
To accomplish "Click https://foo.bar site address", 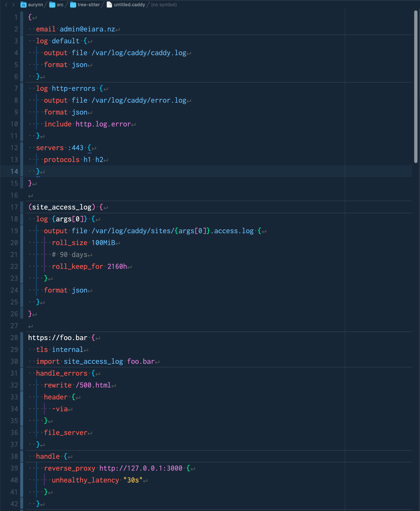I will pos(57,337).
